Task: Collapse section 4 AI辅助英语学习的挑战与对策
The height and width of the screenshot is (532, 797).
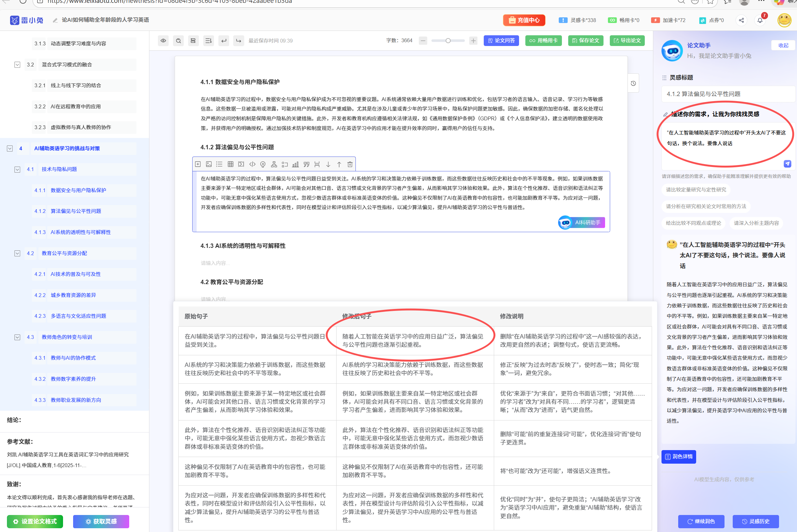Action: 10,148
